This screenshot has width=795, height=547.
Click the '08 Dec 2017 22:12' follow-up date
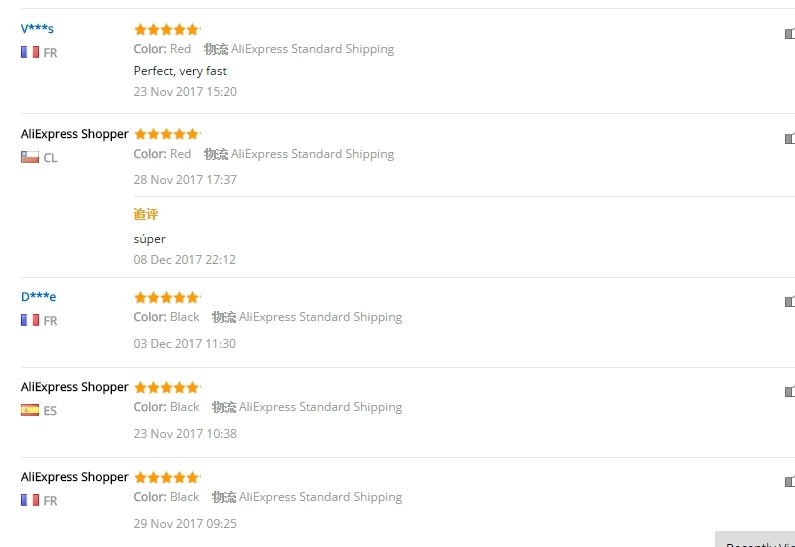click(185, 259)
